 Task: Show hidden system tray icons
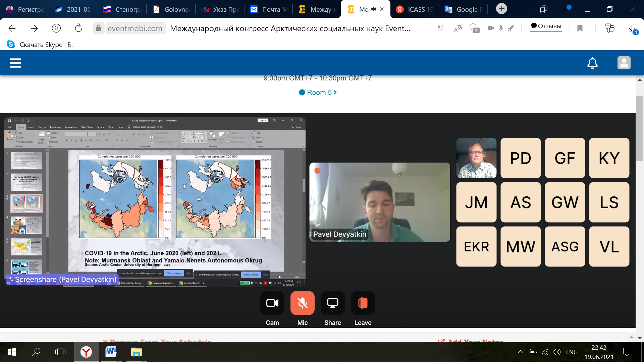pyautogui.click(x=520, y=352)
